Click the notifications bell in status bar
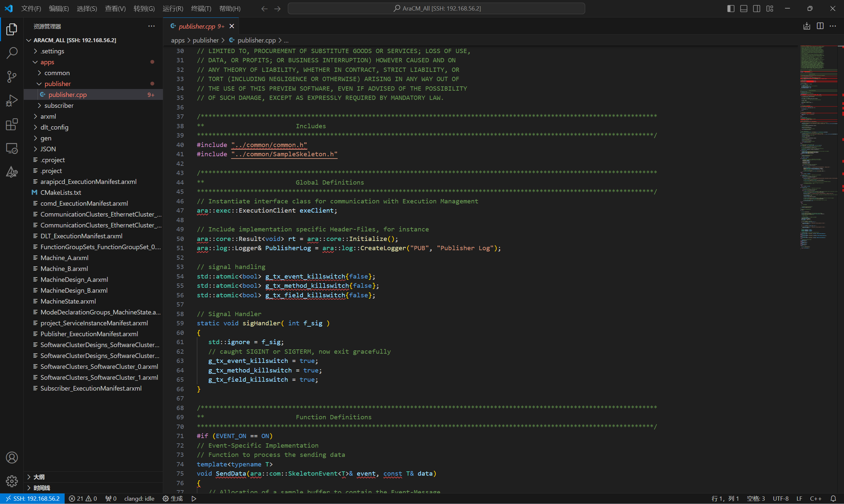Image resolution: width=844 pixels, height=504 pixels. click(x=833, y=499)
